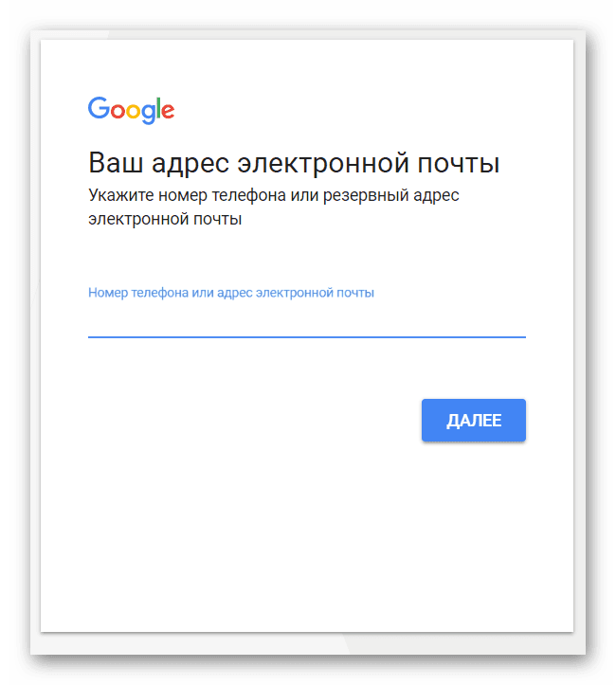Click the word адрес in the heading
Screen dimensions: 616x685
tap(190, 165)
